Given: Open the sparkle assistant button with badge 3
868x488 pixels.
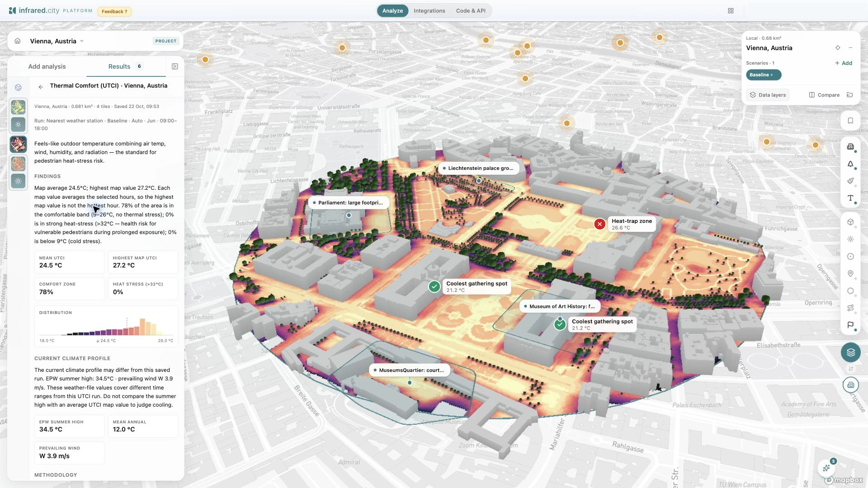Looking at the screenshot, I should pos(826,468).
